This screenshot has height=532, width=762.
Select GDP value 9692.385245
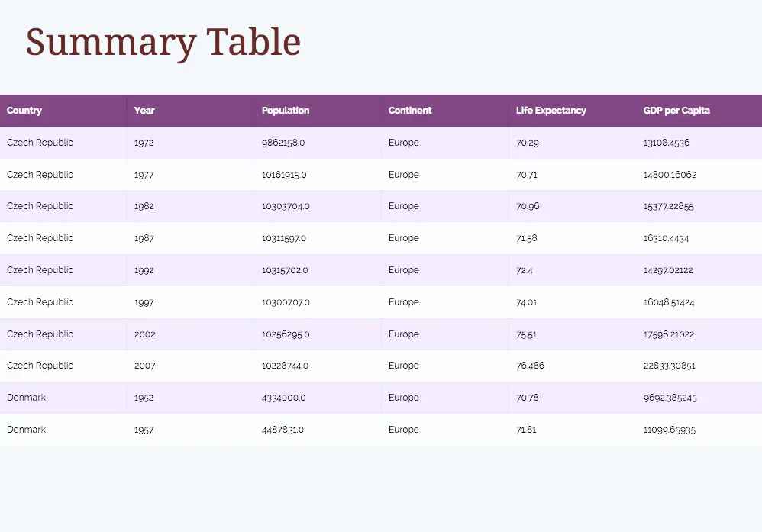[670, 398]
